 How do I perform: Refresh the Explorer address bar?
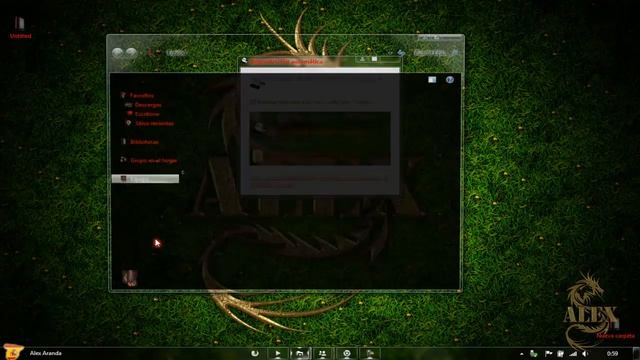(401, 53)
